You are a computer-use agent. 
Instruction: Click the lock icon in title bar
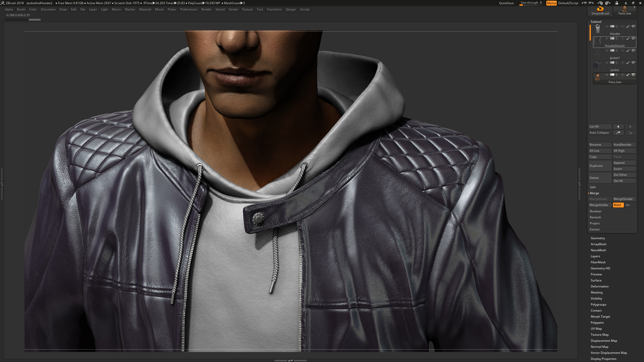point(616,3)
